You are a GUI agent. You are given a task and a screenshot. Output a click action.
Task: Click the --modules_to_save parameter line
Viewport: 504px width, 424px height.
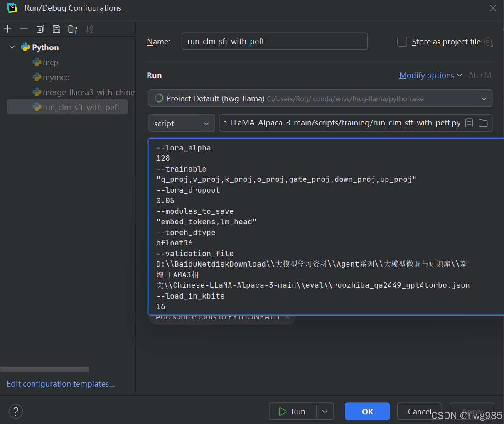[195, 211]
